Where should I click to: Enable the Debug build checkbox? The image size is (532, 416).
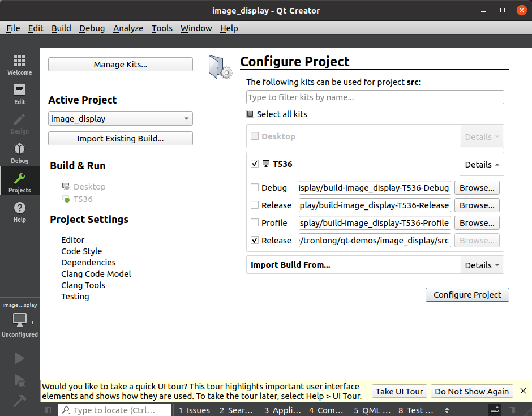pyautogui.click(x=255, y=188)
